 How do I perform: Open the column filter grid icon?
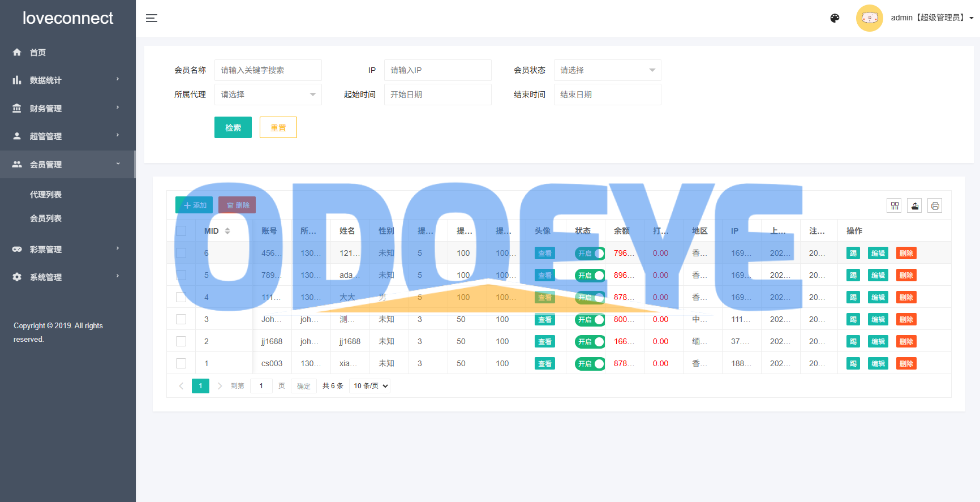894,206
